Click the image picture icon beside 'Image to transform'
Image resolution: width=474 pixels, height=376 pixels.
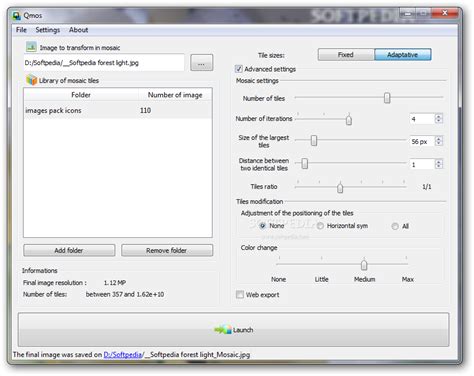(x=31, y=47)
